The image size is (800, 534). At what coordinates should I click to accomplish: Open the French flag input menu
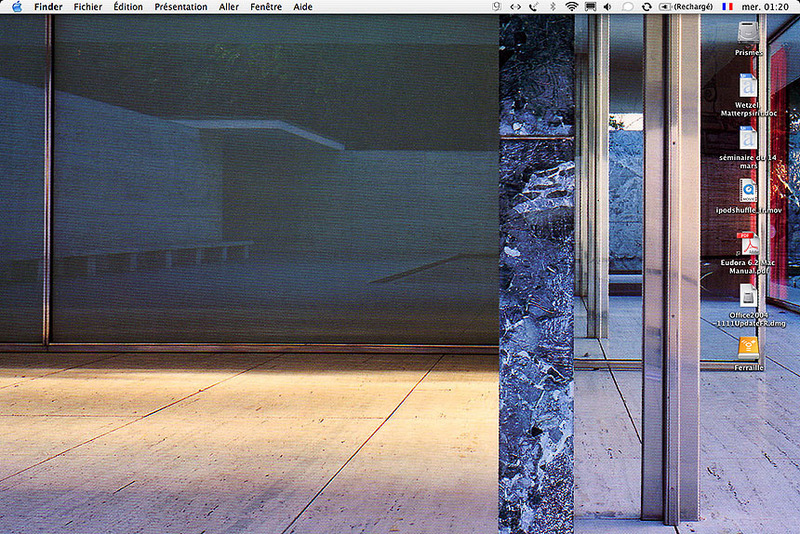tap(725, 7)
